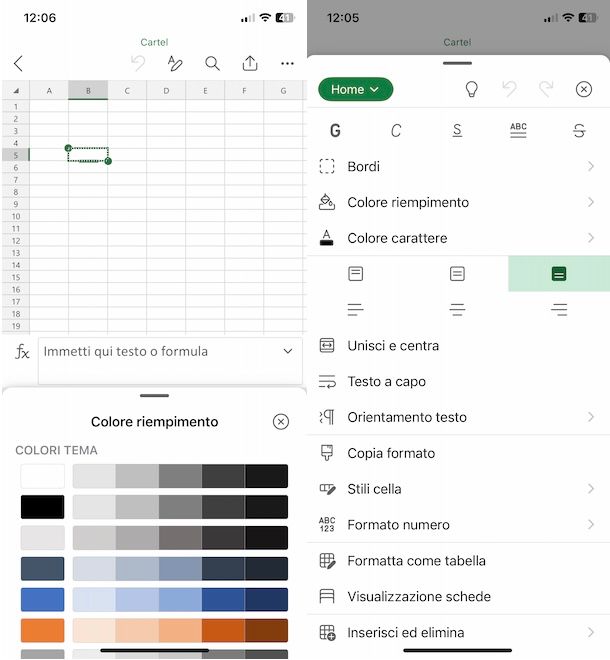Tap the lightbulb Tell Me icon

(471, 89)
